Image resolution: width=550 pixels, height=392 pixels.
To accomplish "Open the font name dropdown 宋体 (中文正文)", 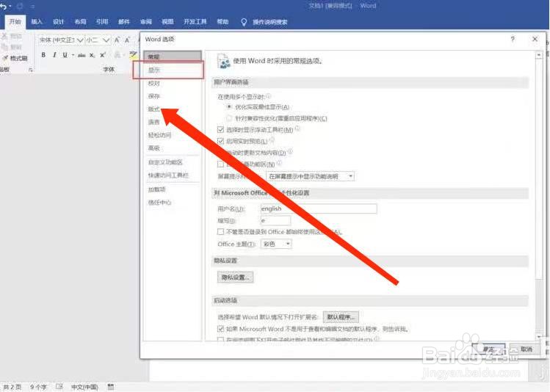I will tap(80, 40).
